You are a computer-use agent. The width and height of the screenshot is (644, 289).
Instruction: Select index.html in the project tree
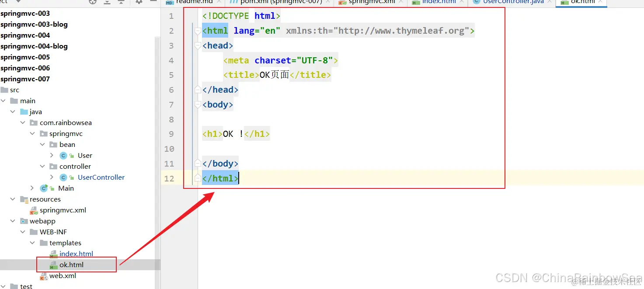click(x=76, y=254)
